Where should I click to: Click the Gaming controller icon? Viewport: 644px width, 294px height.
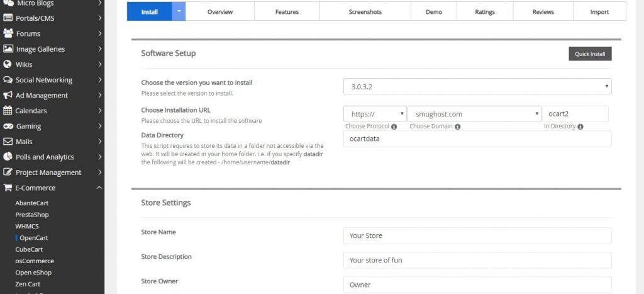point(8,127)
